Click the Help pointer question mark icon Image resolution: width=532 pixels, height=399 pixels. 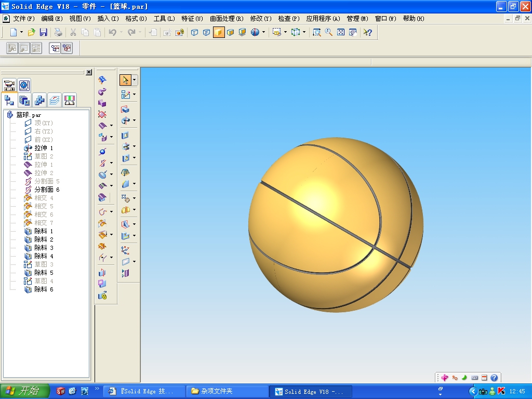pos(368,32)
